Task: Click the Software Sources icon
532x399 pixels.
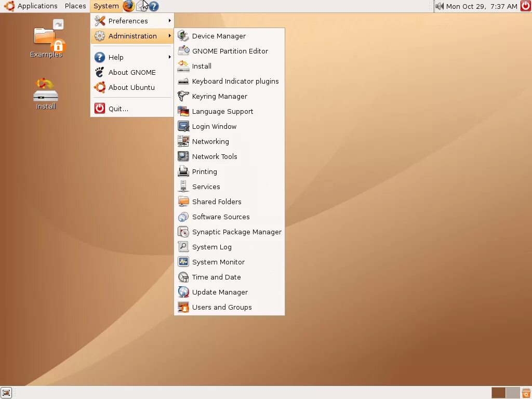Action: coord(183,217)
